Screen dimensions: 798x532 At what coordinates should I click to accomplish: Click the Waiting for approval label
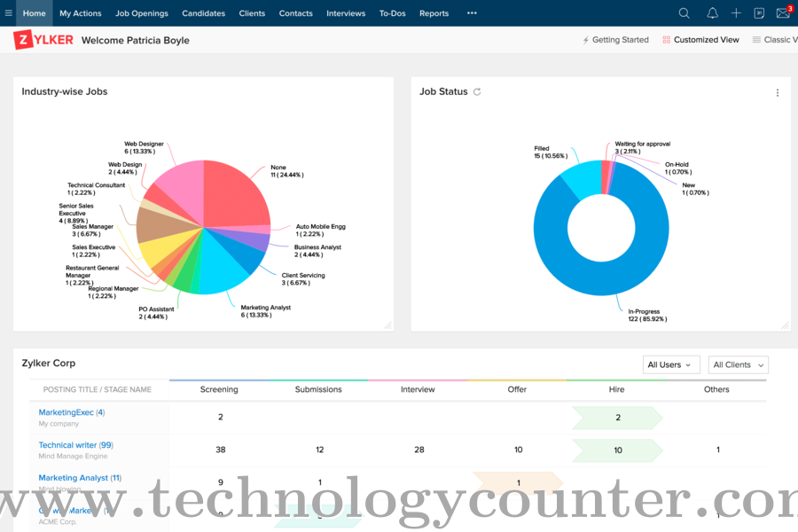click(642, 148)
